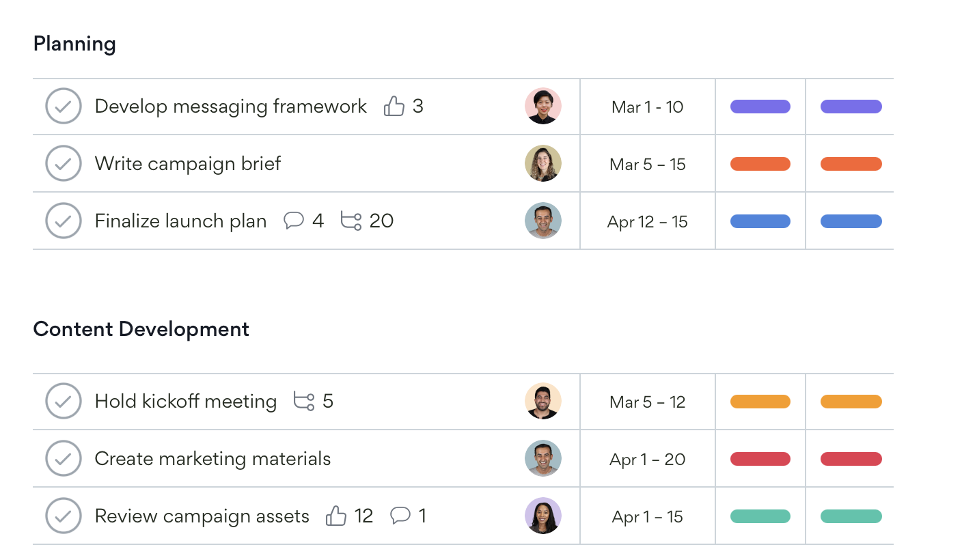Toggle completion for Create marketing materials
The width and height of the screenshot is (962, 560).
(64, 459)
